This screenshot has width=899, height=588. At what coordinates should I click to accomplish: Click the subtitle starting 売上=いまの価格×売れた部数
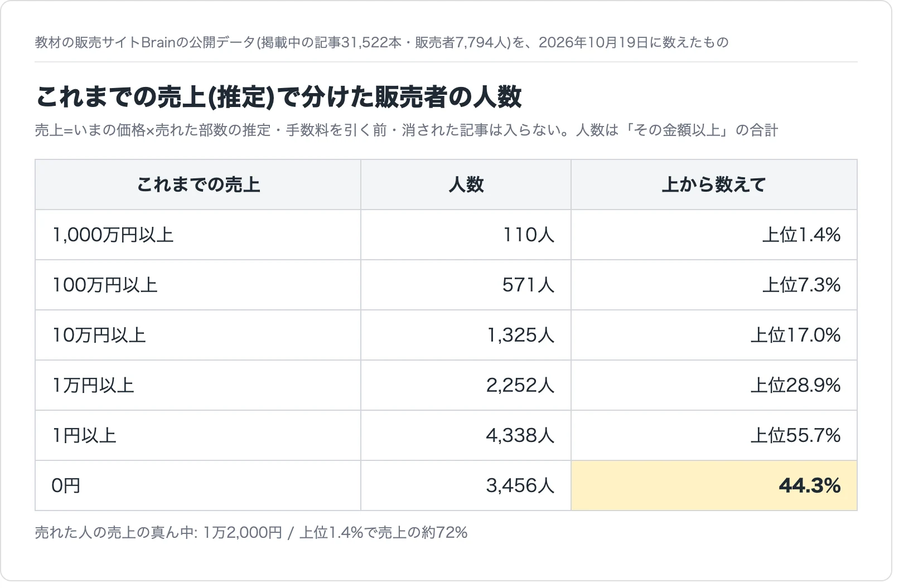406,130
